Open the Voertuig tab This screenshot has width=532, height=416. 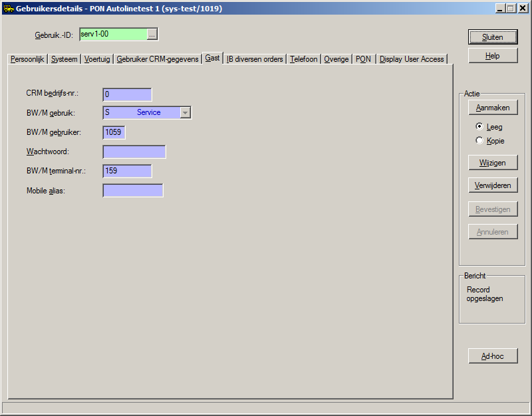tap(97, 59)
